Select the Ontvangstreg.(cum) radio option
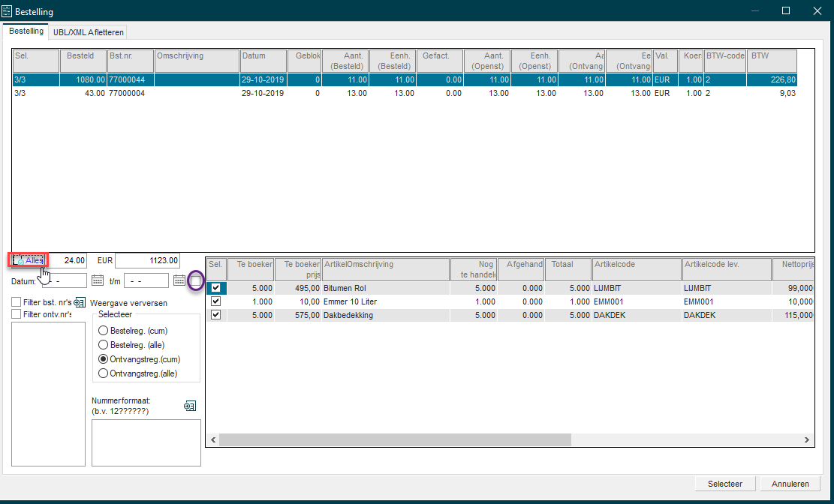This screenshot has width=834, height=504. tap(104, 358)
